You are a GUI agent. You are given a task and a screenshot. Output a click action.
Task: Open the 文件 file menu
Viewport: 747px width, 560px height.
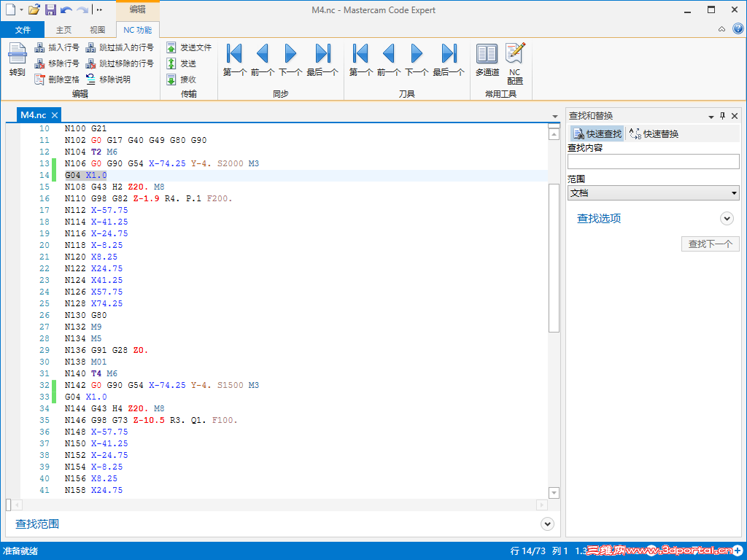tap(23, 29)
